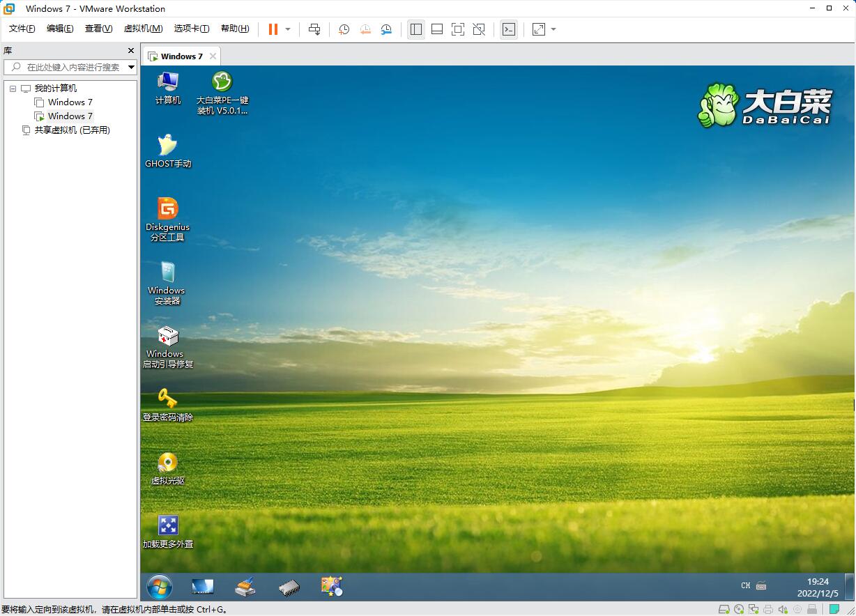Viewport: 856px width, 616px height.
Task: Collapse the 我的计算机 tree node
Action: point(13,88)
